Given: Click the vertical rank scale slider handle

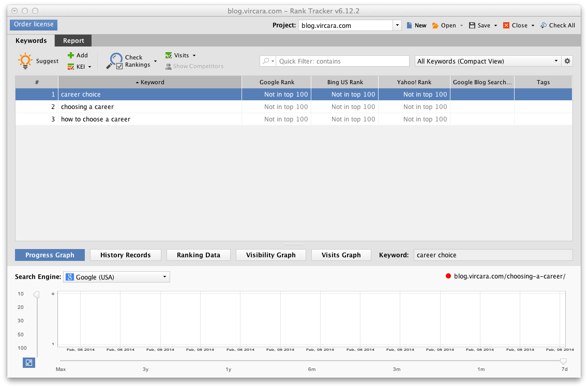Looking at the screenshot, I should pos(36,294).
